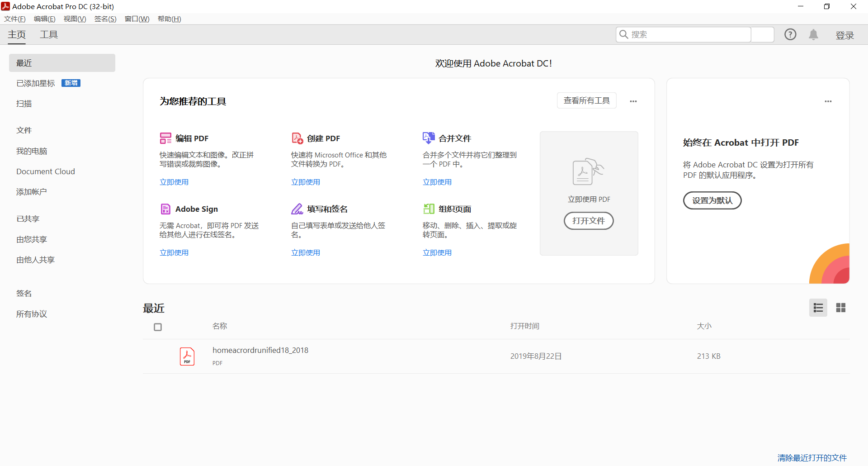Image resolution: width=868 pixels, height=466 pixels.
Task: Sort recent files by 大小 column header
Action: [x=704, y=326]
